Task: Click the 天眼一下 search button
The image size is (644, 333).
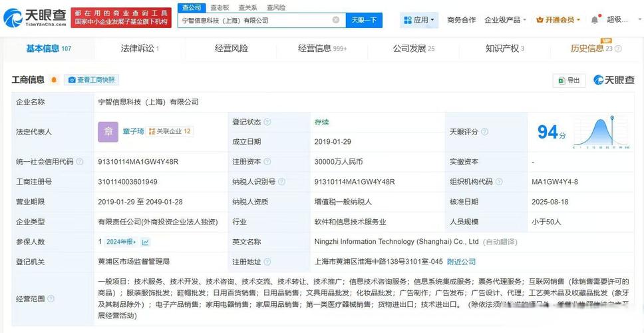Action: [364, 20]
